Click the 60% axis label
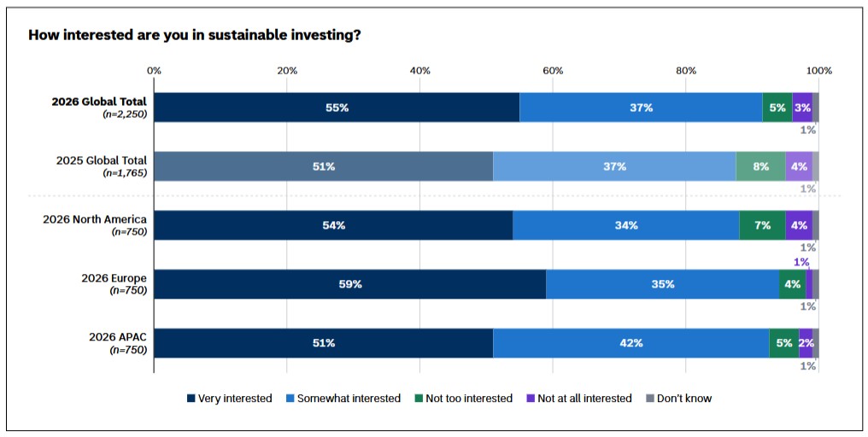This screenshot has width=868, height=437. (553, 70)
